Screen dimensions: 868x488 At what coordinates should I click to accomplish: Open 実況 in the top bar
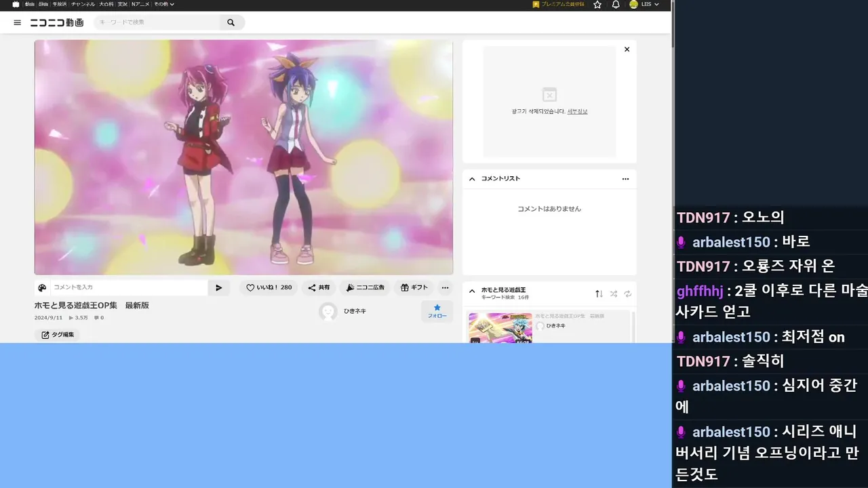click(123, 4)
